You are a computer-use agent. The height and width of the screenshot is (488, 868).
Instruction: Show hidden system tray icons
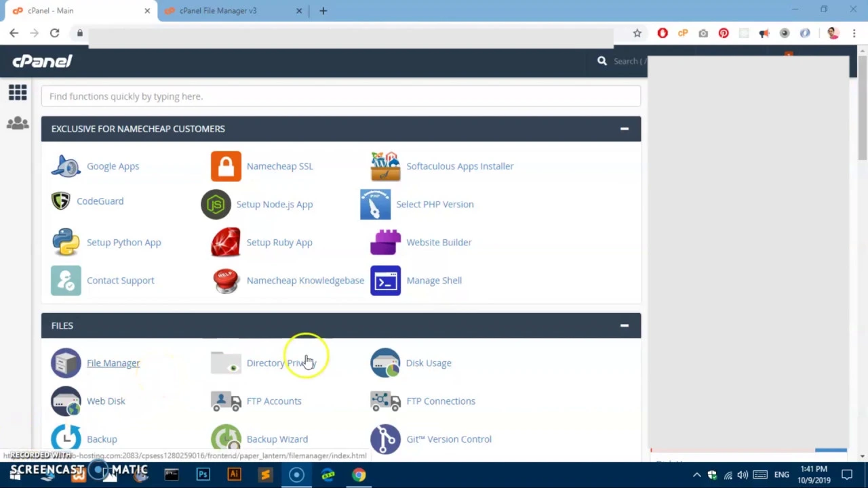[x=696, y=475]
